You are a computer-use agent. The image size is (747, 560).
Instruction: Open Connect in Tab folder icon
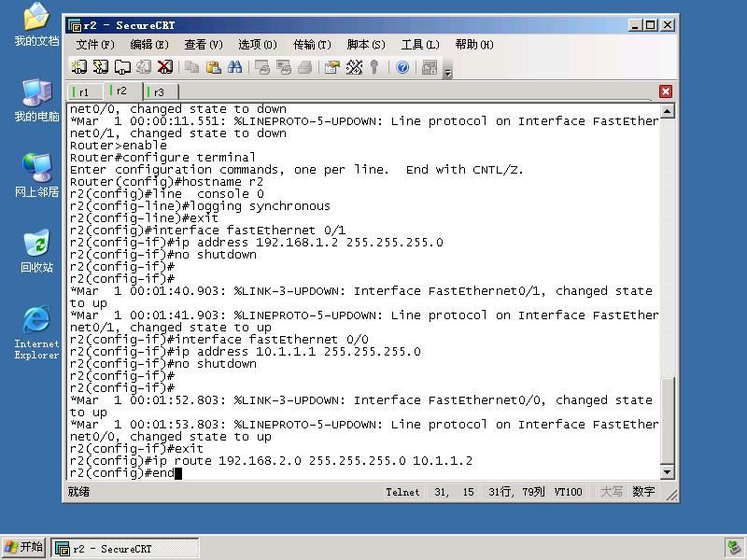point(122,67)
